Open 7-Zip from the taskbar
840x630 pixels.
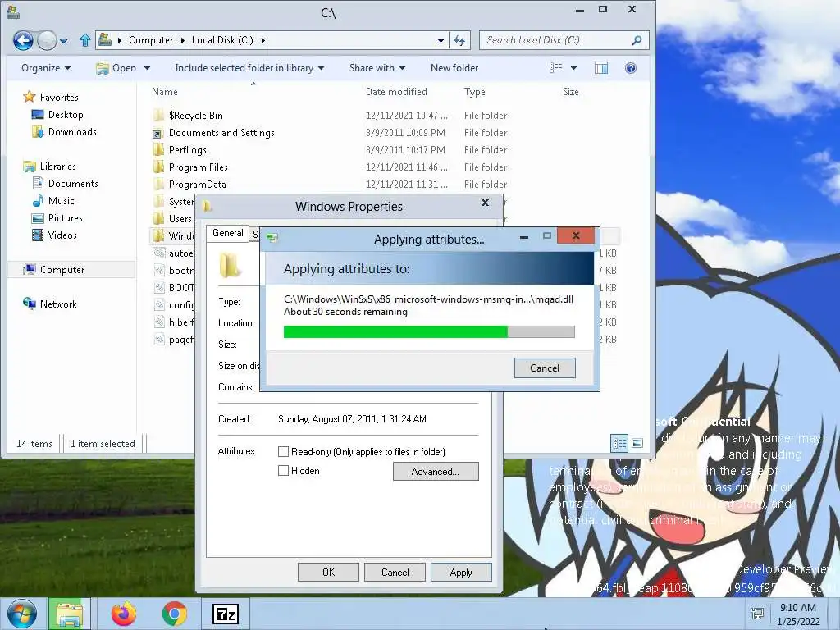point(226,614)
